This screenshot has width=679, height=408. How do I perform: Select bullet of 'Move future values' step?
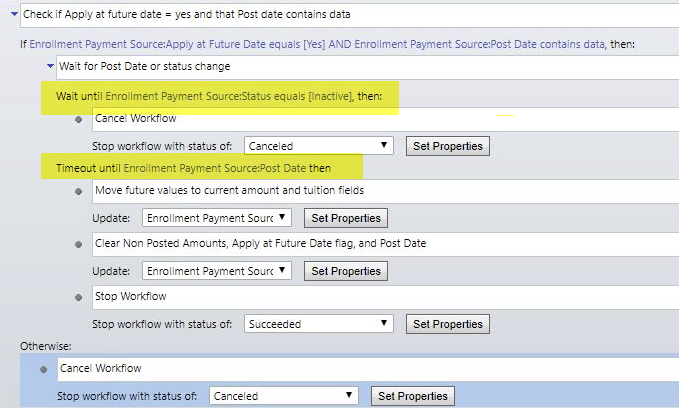coord(79,190)
